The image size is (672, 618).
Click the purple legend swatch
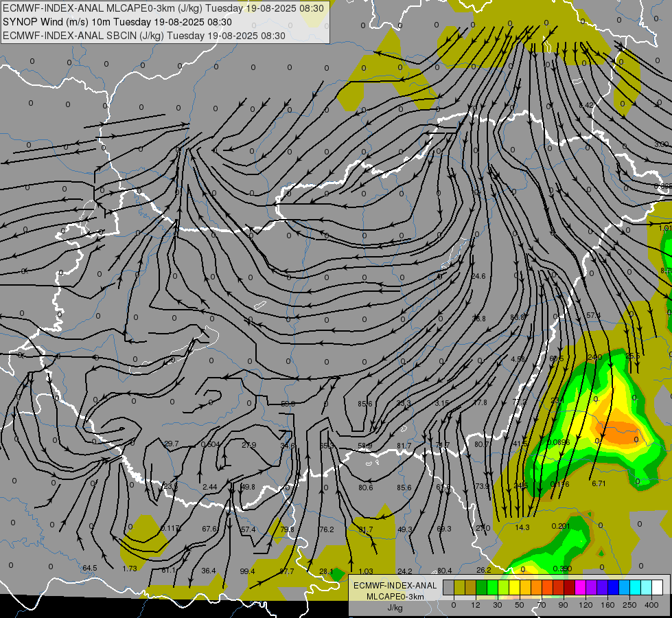[x=592, y=587]
